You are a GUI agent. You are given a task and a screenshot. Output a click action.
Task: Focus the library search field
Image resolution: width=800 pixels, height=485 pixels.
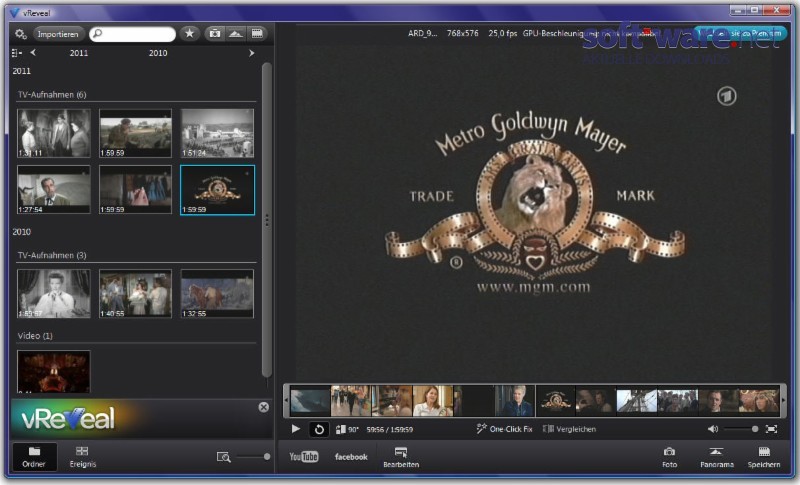tap(132, 34)
